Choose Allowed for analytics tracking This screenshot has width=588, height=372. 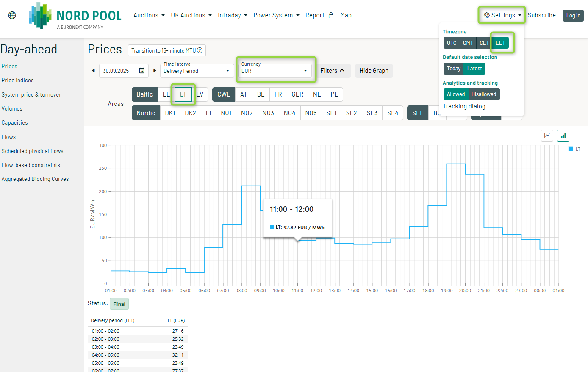tap(456, 94)
